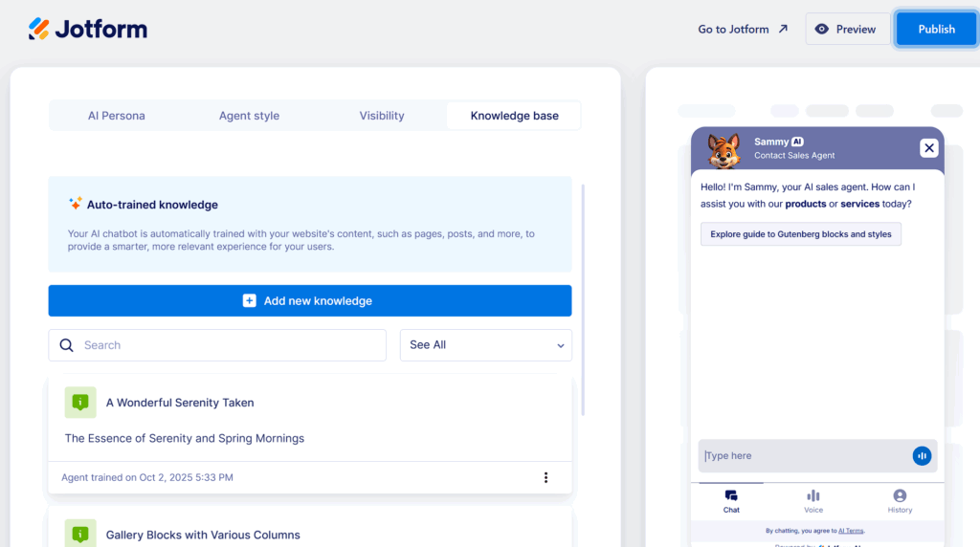
Task: Click the Preview button
Action: tap(844, 29)
